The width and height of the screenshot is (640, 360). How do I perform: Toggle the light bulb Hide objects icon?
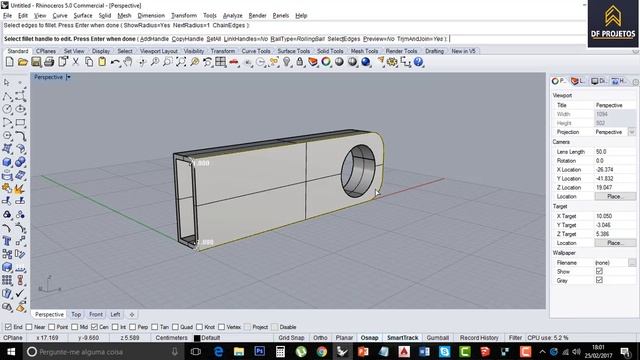click(x=287, y=62)
